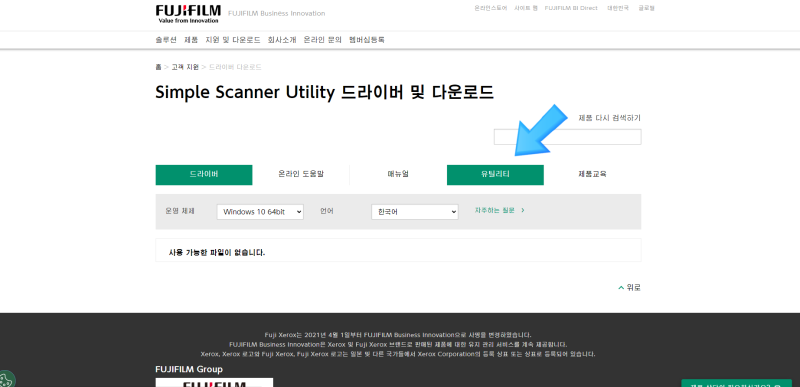Screen dimensions: 800x387
Task: Click the green button at the bottom right
Action: [x=737, y=383]
